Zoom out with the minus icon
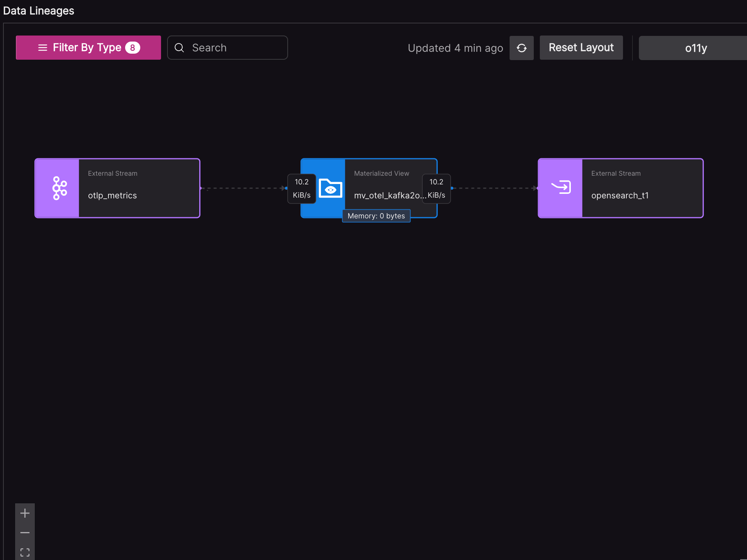 click(25, 533)
